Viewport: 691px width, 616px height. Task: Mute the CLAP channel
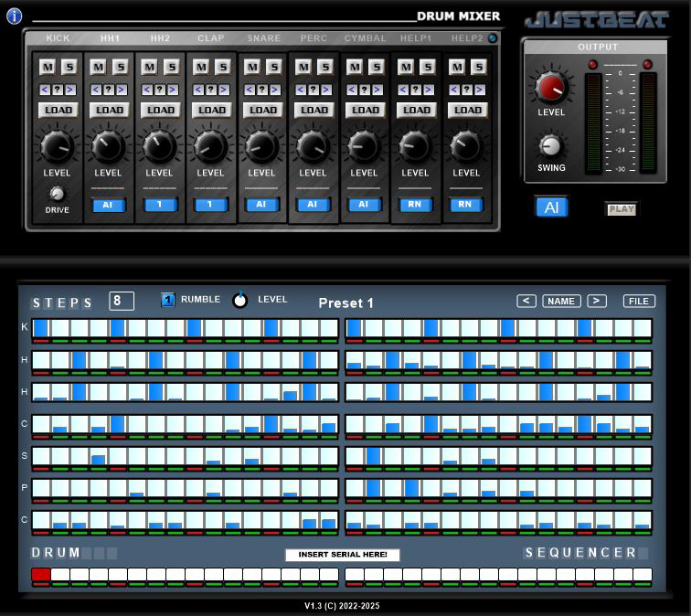point(201,67)
